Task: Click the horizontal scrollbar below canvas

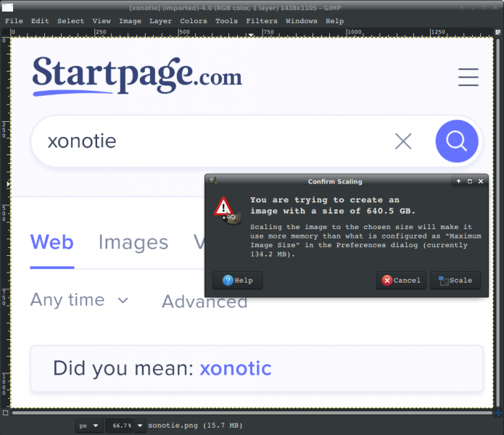Action: [252, 413]
